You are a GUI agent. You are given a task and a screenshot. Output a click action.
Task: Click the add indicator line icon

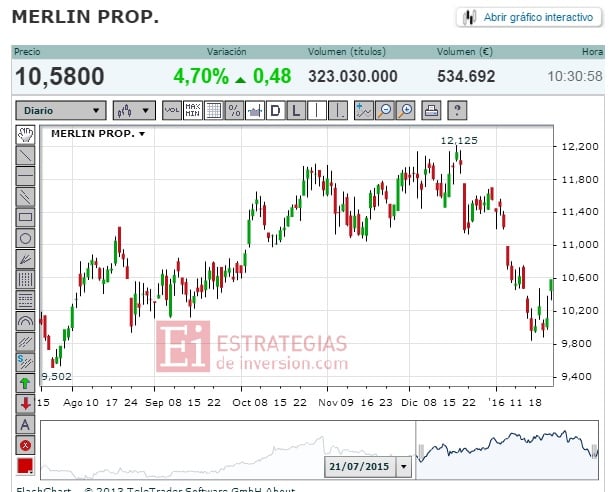coord(364,111)
